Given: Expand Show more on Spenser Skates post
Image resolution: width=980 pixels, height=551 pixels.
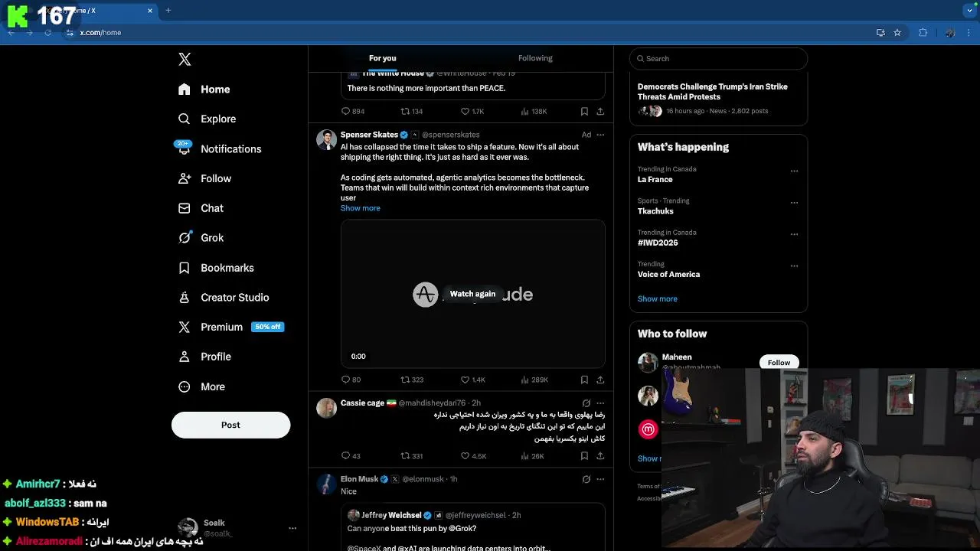Looking at the screenshot, I should (360, 208).
